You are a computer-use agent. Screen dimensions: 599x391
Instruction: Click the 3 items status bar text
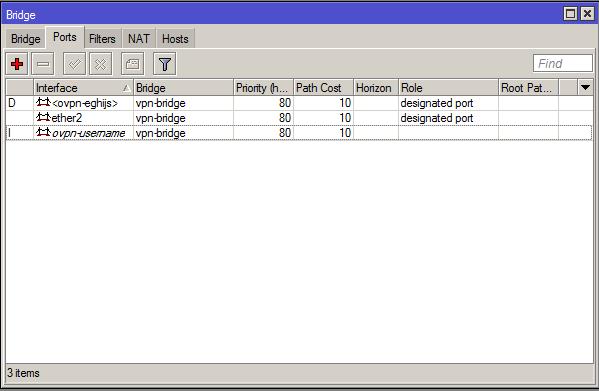23,373
